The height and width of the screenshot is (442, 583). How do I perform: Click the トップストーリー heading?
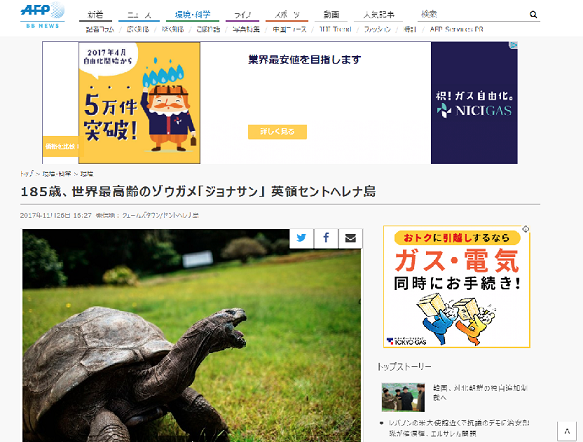pyautogui.click(x=404, y=367)
